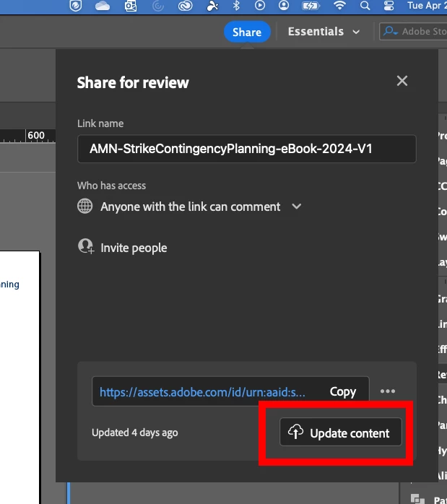Close the Share for review dialog
Viewport: 447px width, 504px height.
pos(402,81)
